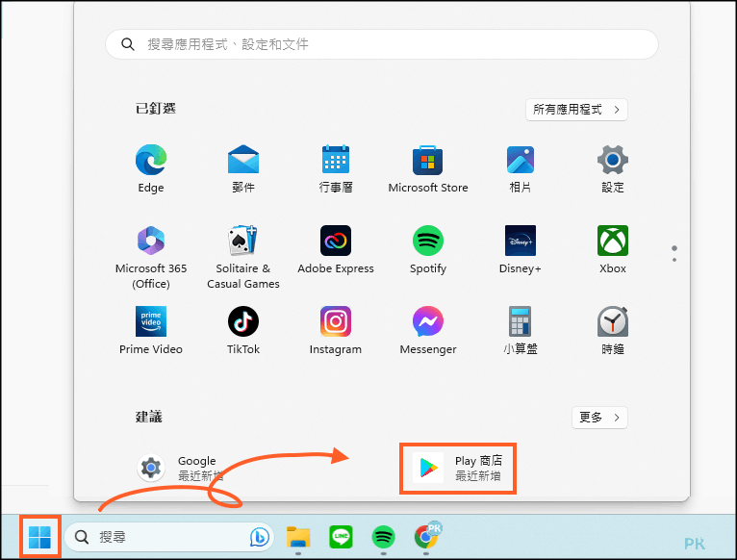737x560 pixels.
Task: Focus the Start menu search field
Action: pos(382,44)
